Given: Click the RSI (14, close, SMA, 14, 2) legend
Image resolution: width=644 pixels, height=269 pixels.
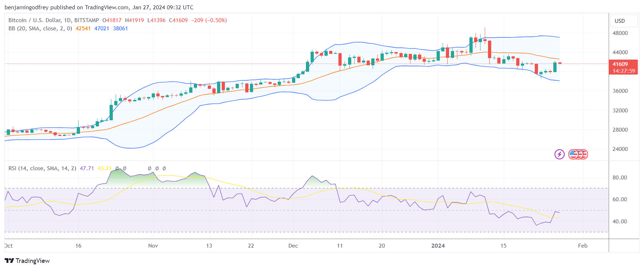Looking at the screenshot, I should coord(42,168).
